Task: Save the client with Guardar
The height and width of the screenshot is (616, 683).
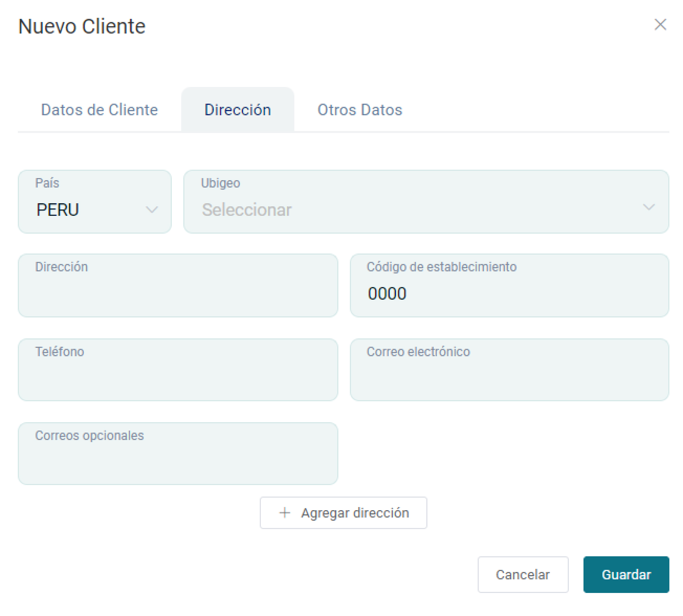Action: [626, 574]
